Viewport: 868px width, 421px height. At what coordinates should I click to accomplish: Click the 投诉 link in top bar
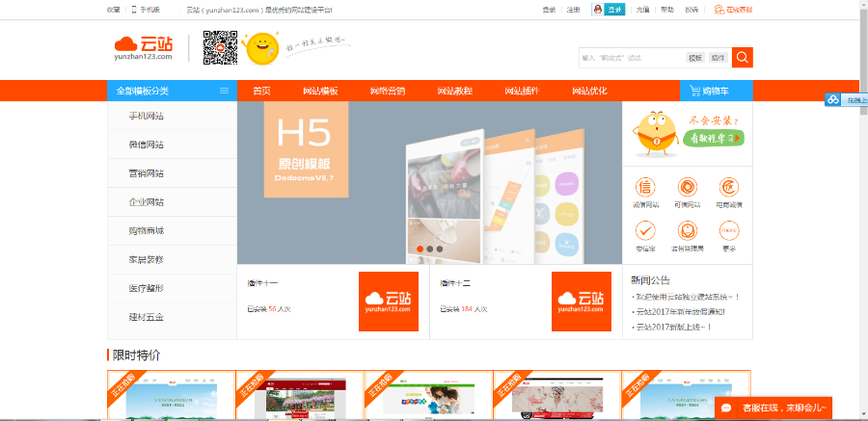(x=692, y=10)
